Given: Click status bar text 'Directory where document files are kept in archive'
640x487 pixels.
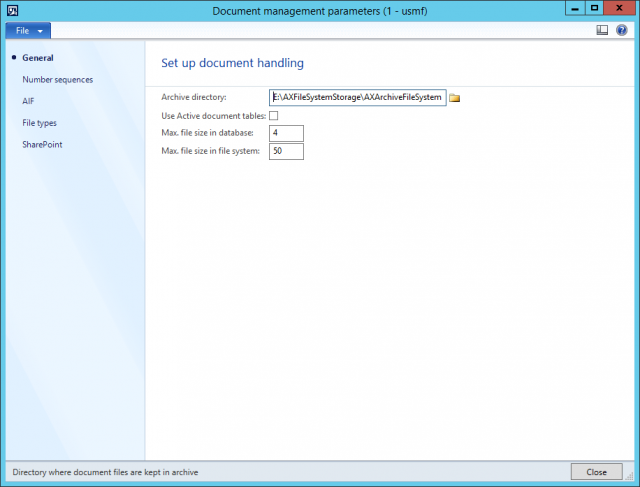Looking at the screenshot, I should click(105, 472).
